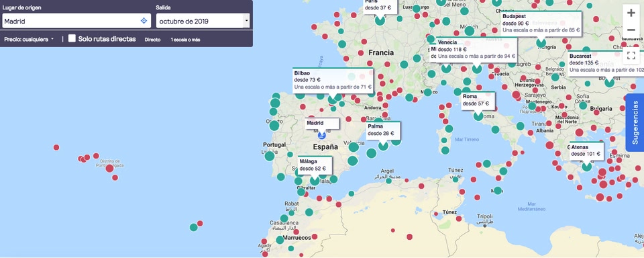The width and height of the screenshot is (644, 258).
Task: Click the green pin under Palma label
Action: coord(383,146)
